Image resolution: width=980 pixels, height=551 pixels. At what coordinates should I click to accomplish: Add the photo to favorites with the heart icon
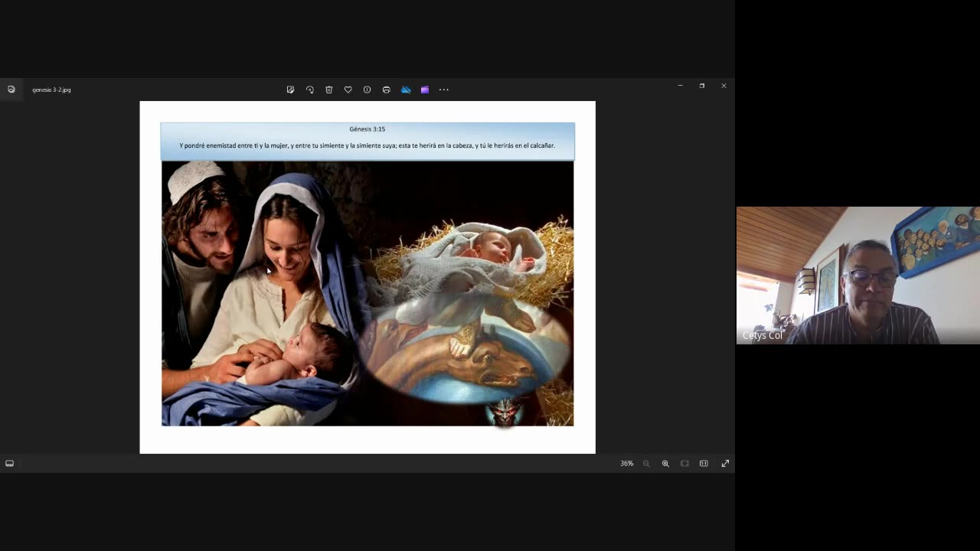click(348, 90)
